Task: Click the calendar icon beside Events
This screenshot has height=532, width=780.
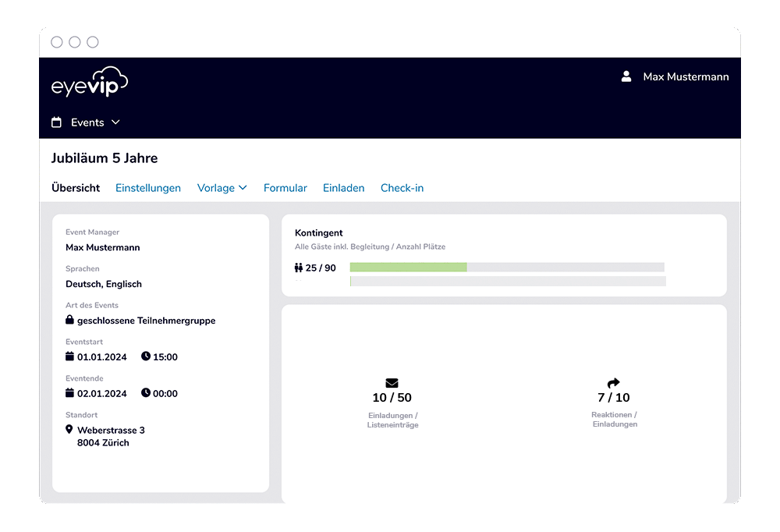Action: [x=56, y=122]
